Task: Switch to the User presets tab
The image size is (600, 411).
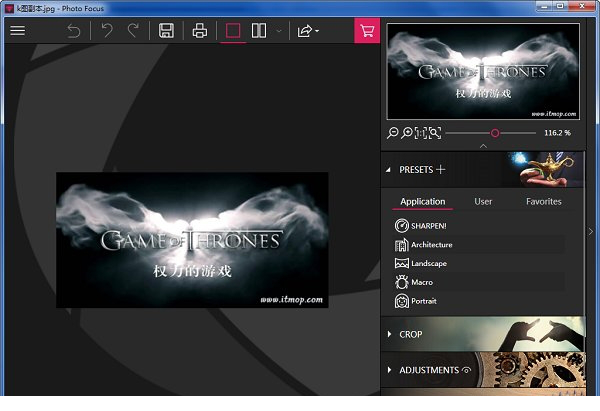Action: click(483, 201)
